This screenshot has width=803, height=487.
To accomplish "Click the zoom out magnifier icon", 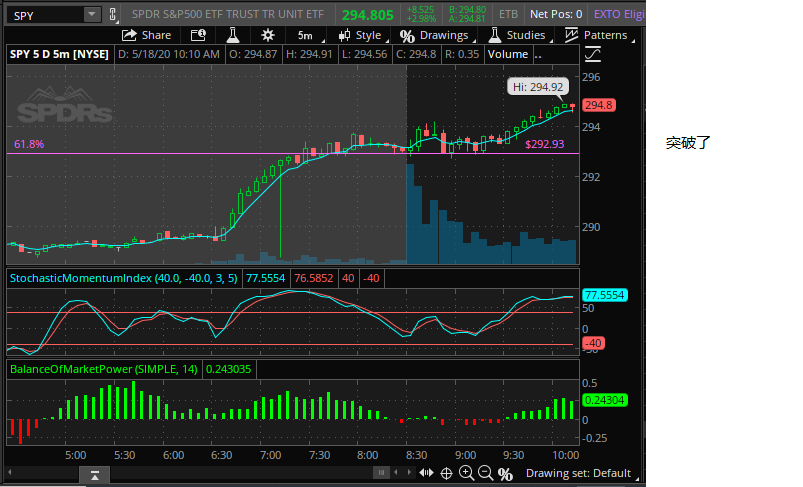I will (485, 473).
